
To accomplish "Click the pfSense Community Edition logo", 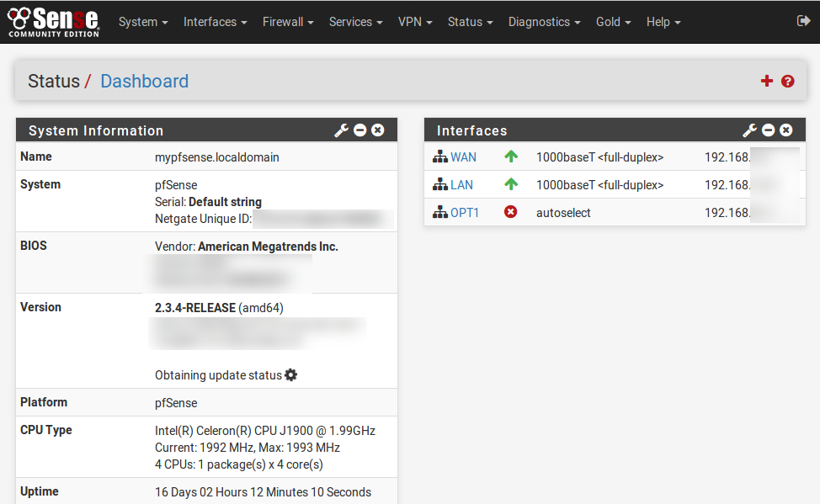I will point(53,22).
